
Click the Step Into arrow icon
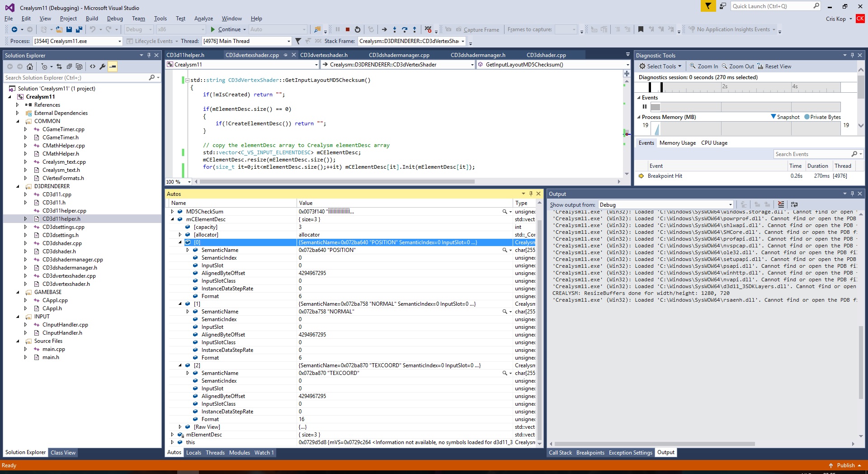pyautogui.click(x=395, y=29)
